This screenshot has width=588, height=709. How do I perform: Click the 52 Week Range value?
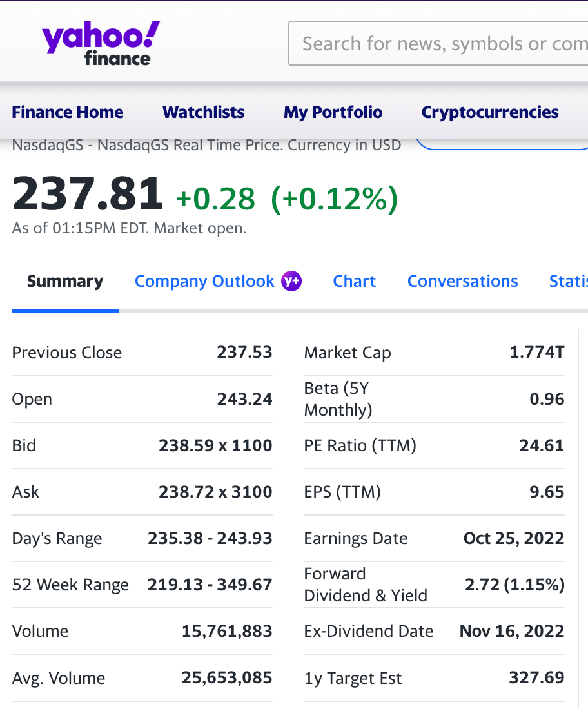click(210, 585)
